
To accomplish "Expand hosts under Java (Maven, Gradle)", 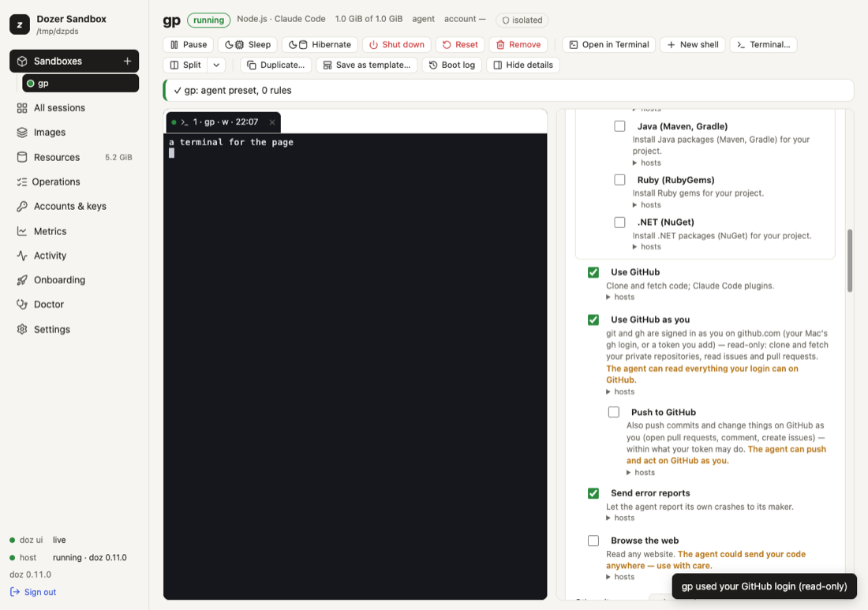I will pyautogui.click(x=646, y=163).
